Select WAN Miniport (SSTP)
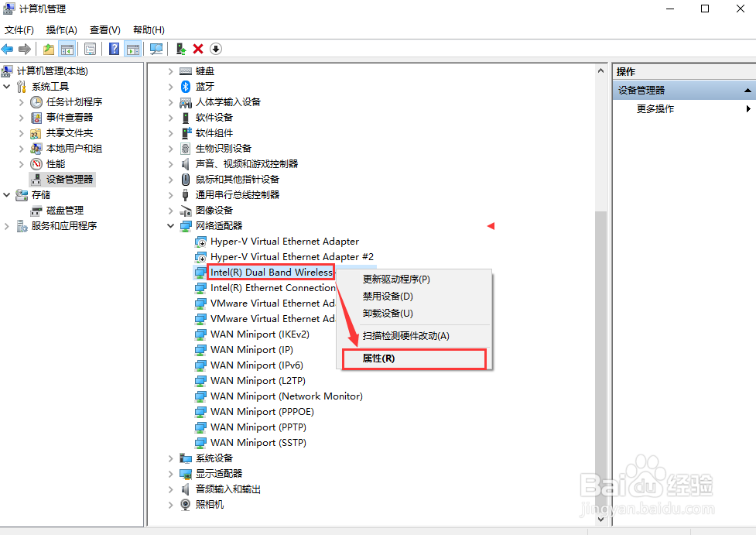 (x=258, y=442)
